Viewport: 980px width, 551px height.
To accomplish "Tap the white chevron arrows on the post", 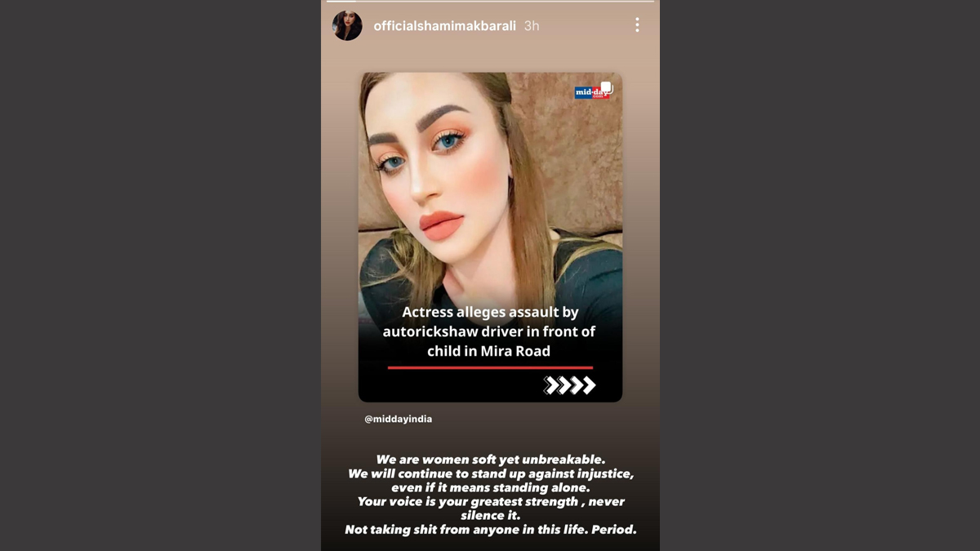I will coord(570,385).
